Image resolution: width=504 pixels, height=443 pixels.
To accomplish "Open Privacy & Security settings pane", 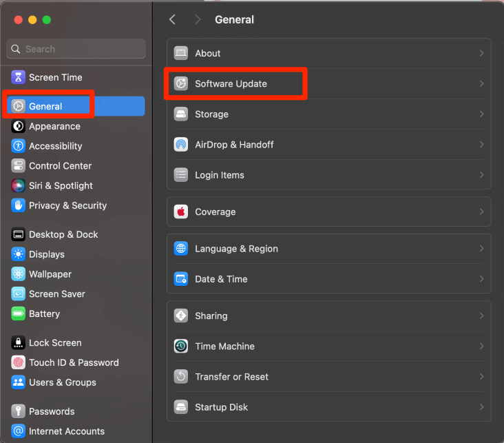I will pos(67,205).
